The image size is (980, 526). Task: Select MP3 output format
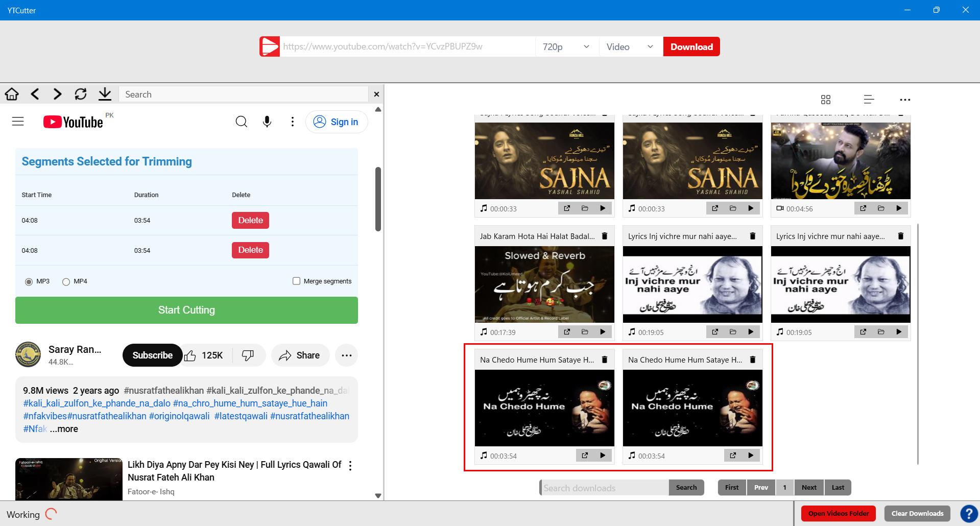click(x=29, y=282)
